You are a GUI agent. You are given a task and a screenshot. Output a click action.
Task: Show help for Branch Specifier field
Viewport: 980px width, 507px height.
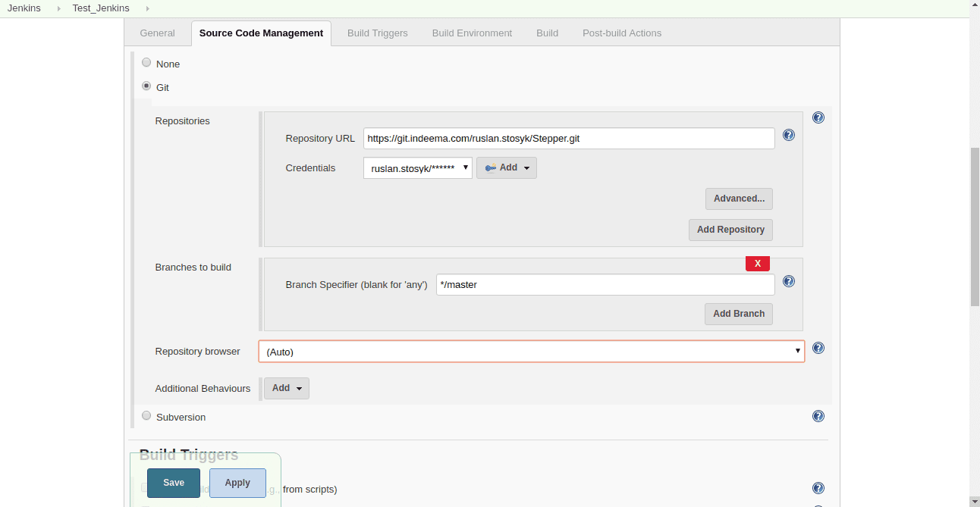click(788, 281)
